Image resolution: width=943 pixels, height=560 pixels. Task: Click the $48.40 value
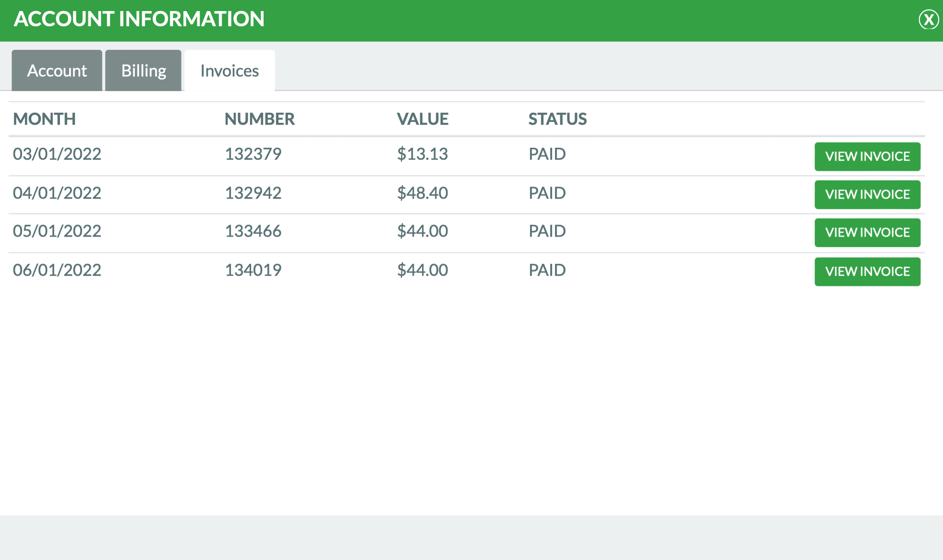pos(423,193)
